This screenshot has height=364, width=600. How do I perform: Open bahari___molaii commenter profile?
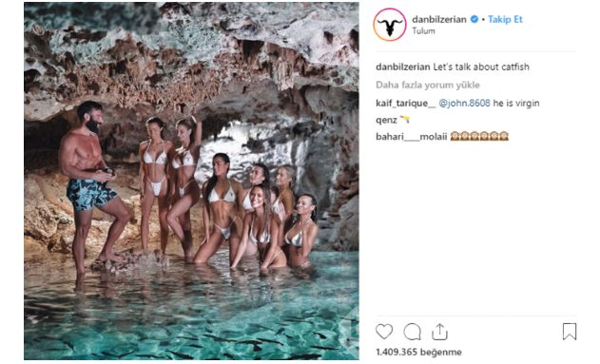tap(412, 137)
